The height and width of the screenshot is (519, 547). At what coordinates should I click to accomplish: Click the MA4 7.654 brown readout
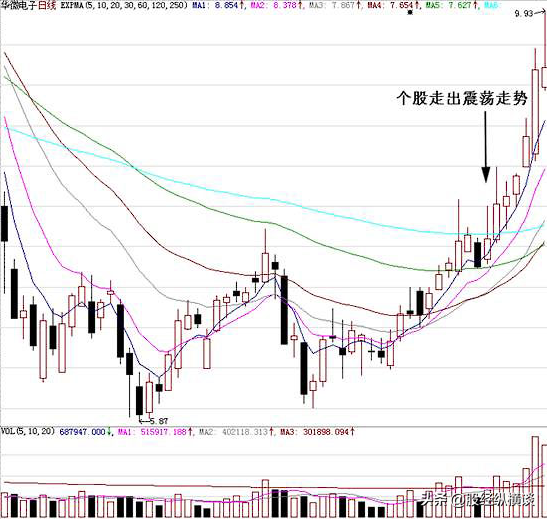[x=392, y=5]
